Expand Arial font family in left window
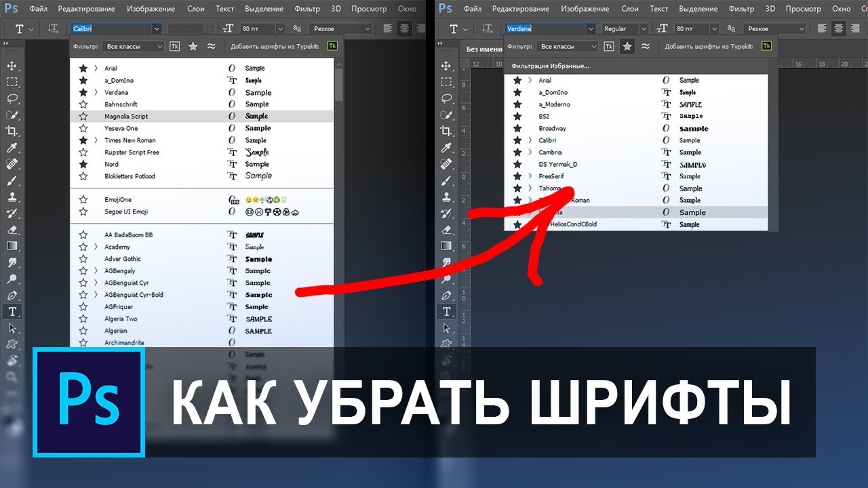This screenshot has height=488, width=868. tap(96, 68)
